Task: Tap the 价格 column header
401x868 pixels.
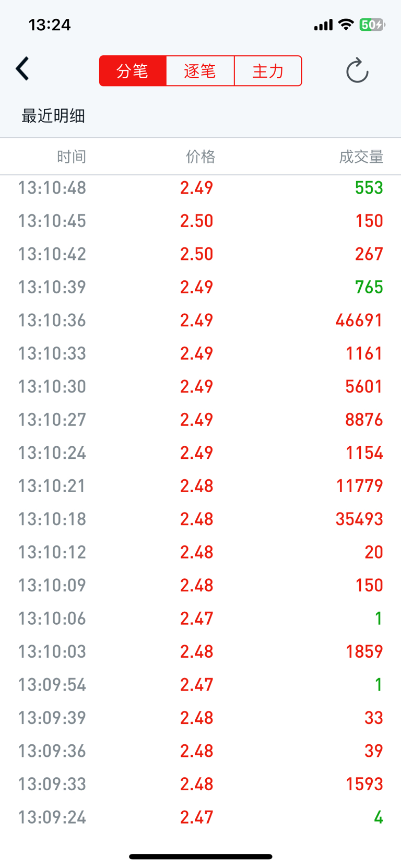Action: tap(200, 157)
